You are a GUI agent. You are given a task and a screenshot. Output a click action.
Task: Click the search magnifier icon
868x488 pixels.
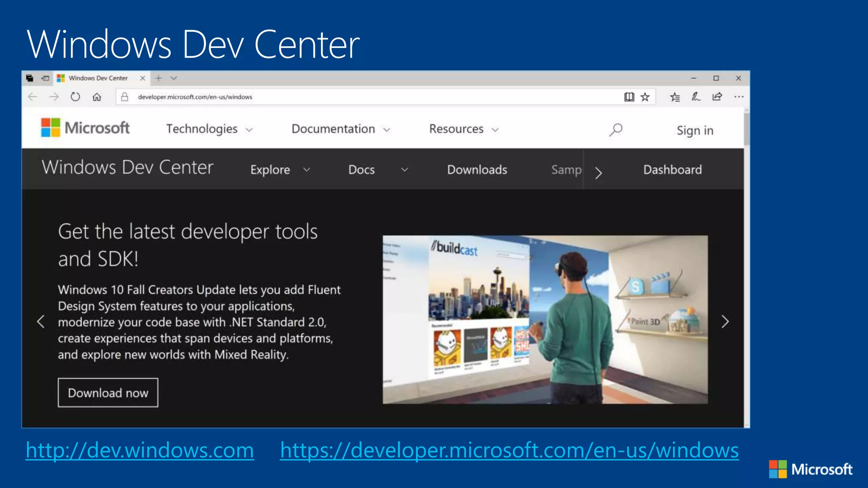pyautogui.click(x=616, y=130)
